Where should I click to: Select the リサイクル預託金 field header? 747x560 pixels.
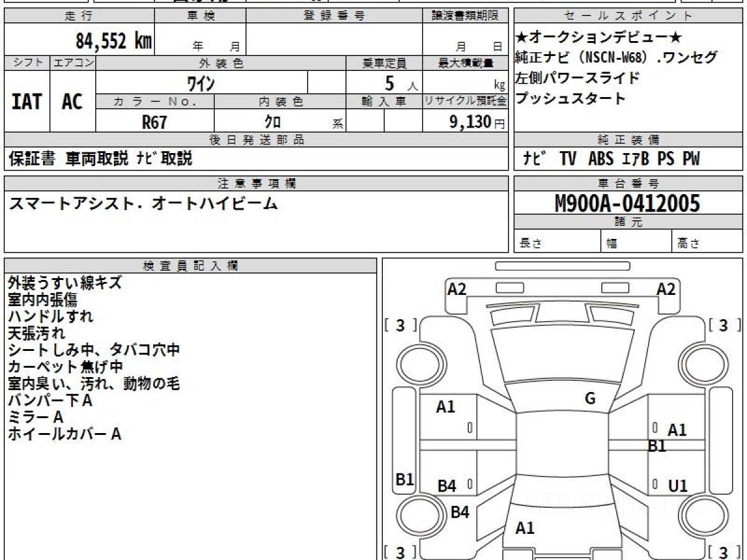pyautogui.click(x=466, y=101)
